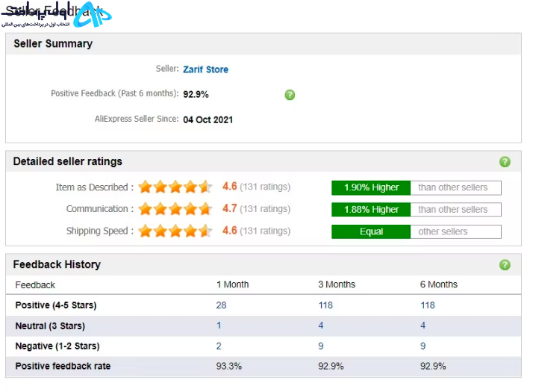Click the 93.3% positive feedback rate value

pos(228,366)
